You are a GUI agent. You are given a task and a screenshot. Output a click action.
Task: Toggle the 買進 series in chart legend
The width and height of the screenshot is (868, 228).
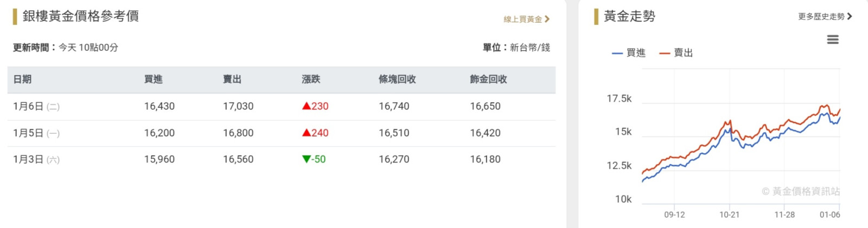(x=629, y=53)
